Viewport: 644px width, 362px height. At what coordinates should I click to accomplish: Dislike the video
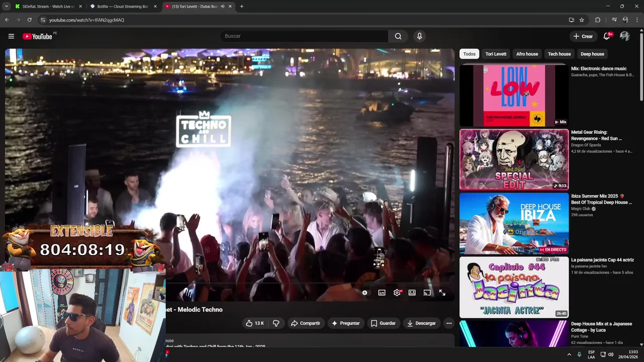(276, 323)
